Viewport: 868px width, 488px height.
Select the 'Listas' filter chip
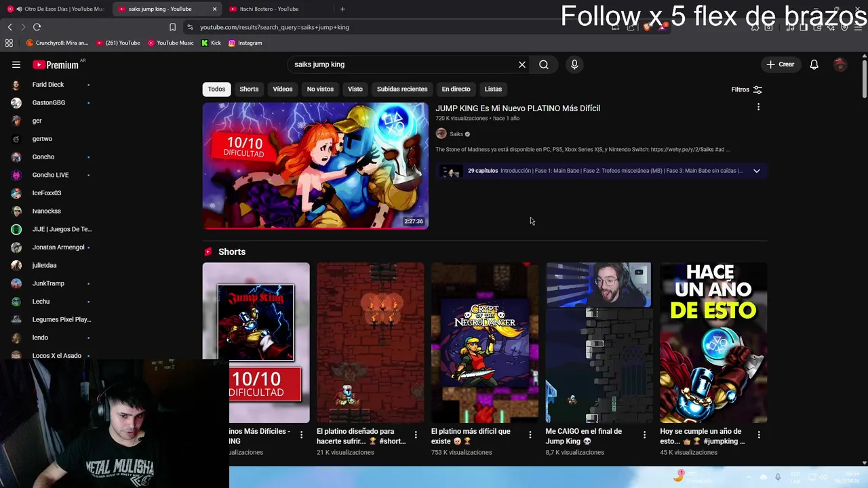(493, 89)
